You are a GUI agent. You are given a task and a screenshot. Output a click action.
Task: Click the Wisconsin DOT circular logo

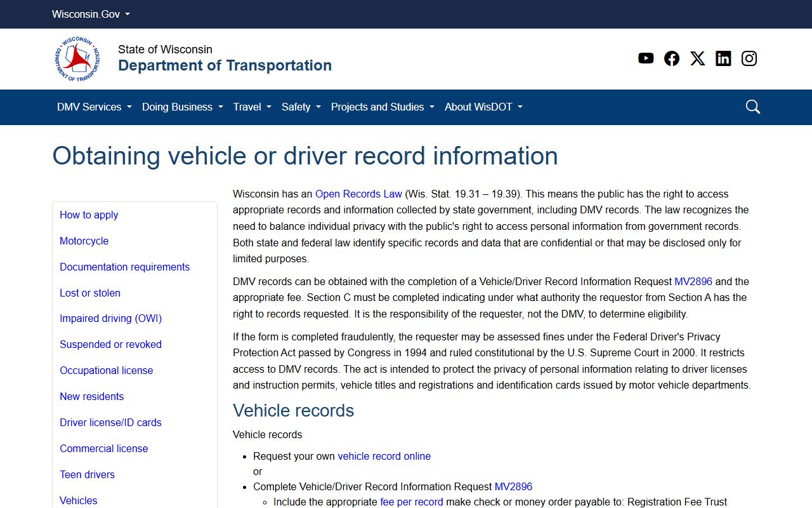pos(78,59)
